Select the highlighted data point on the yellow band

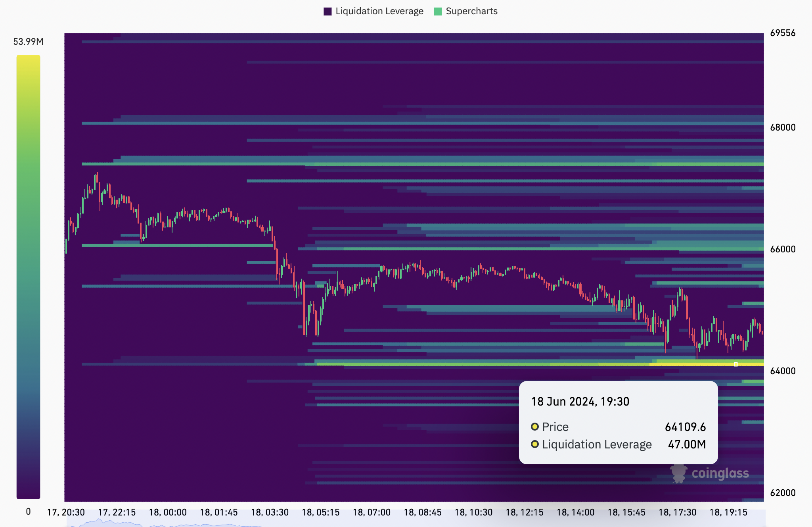coord(736,364)
